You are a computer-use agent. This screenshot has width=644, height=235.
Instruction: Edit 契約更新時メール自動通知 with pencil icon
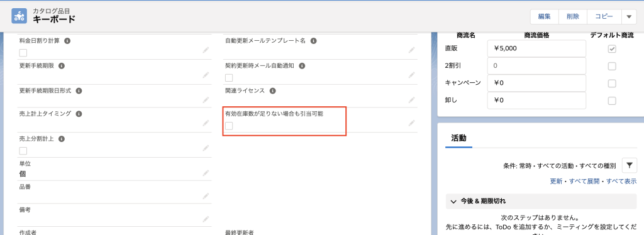pos(411,75)
